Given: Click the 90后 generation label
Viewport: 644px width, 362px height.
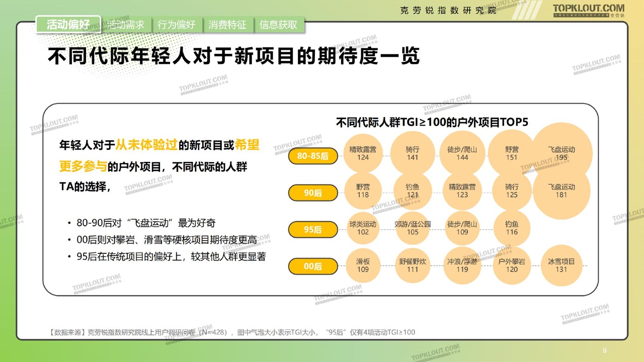Looking at the screenshot, I should pyautogui.click(x=313, y=193).
